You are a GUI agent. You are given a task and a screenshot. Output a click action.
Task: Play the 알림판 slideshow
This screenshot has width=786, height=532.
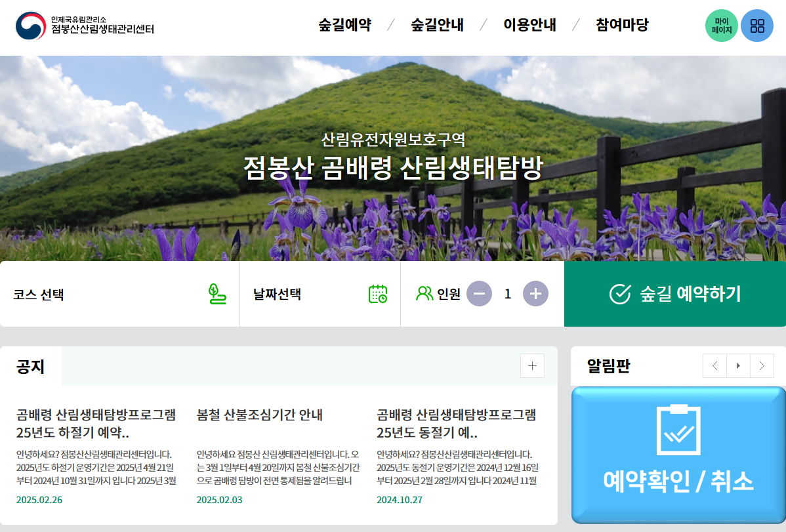738,366
